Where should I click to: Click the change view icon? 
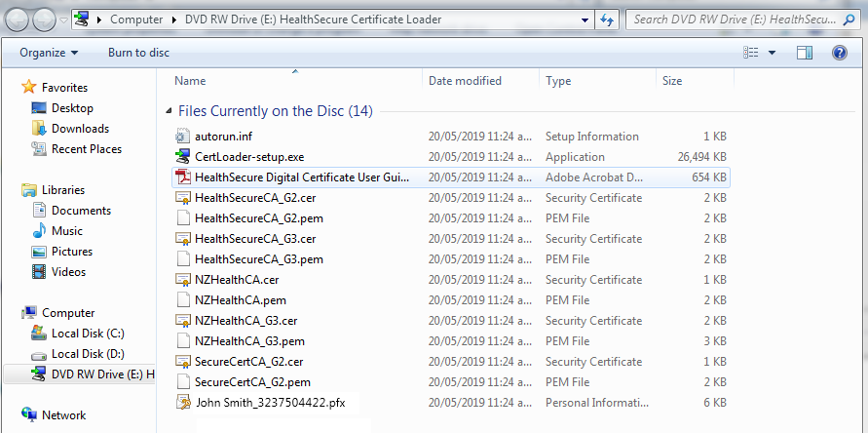750,53
